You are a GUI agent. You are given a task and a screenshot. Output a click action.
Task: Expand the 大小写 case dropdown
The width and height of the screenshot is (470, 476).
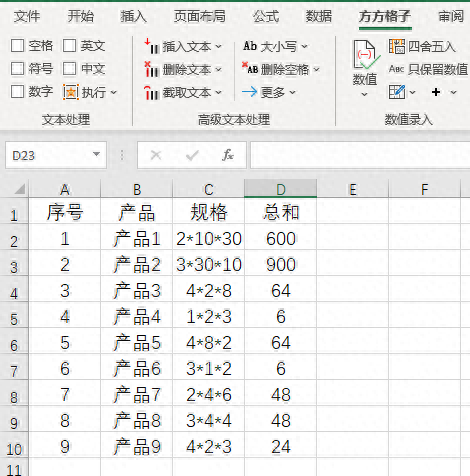(304, 46)
